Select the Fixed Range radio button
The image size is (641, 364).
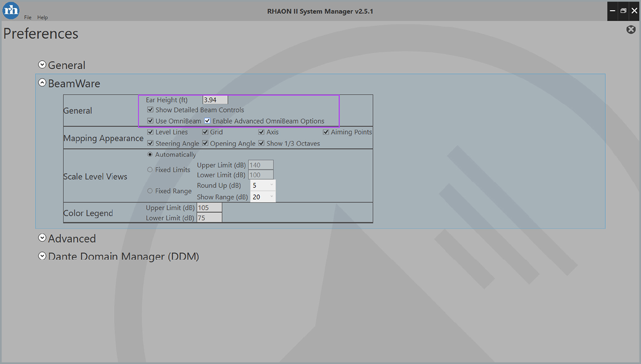pyautogui.click(x=150, y=191)
